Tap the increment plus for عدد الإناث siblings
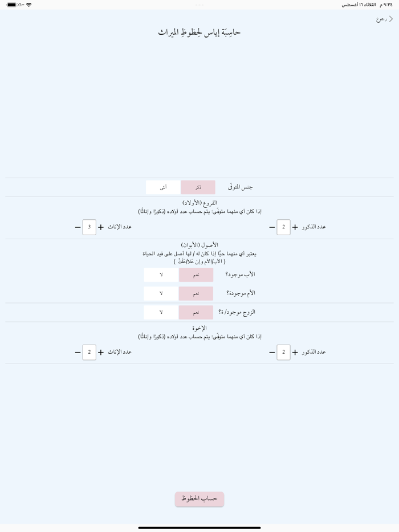 click(101, 352)
